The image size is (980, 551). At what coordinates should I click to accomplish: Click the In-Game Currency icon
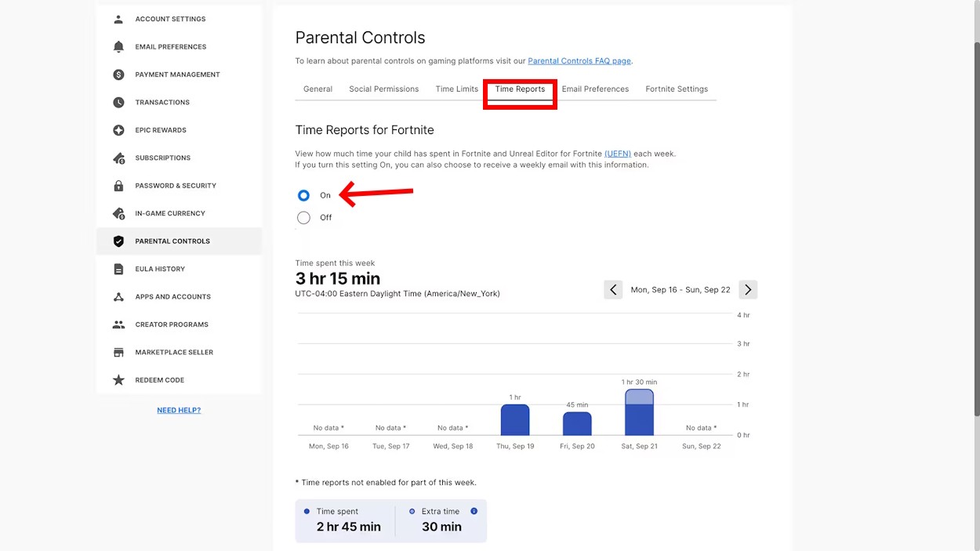click(118, 213)
